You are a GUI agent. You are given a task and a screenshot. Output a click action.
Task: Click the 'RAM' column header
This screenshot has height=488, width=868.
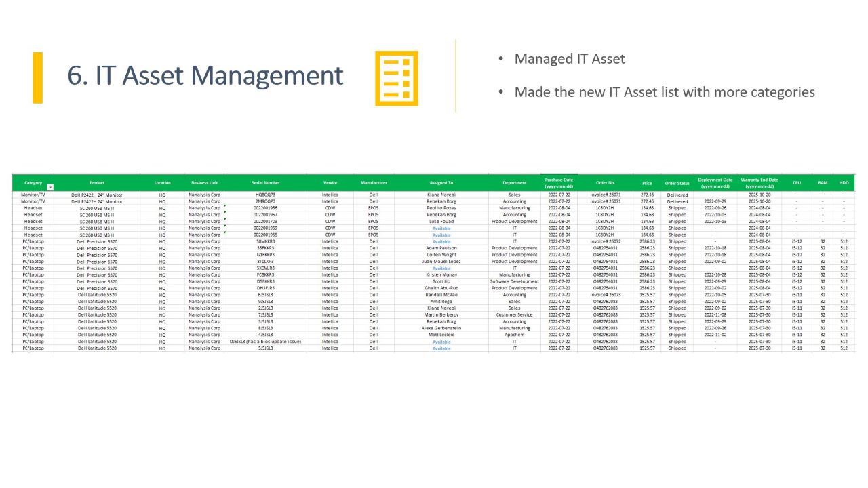coord(823,183)
